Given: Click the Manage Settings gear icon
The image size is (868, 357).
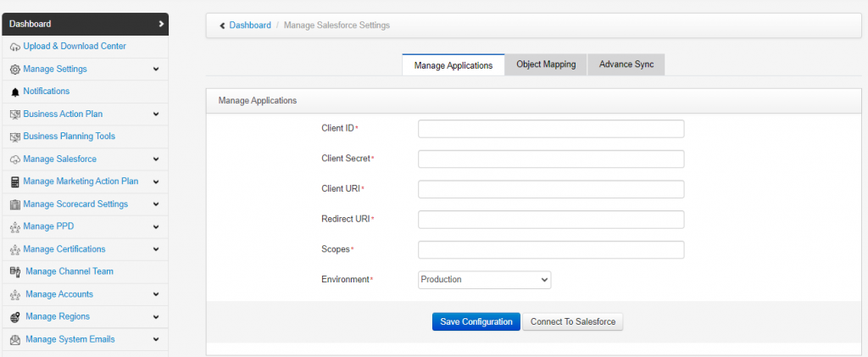Looking at the screenshot, I should (15, 70).
